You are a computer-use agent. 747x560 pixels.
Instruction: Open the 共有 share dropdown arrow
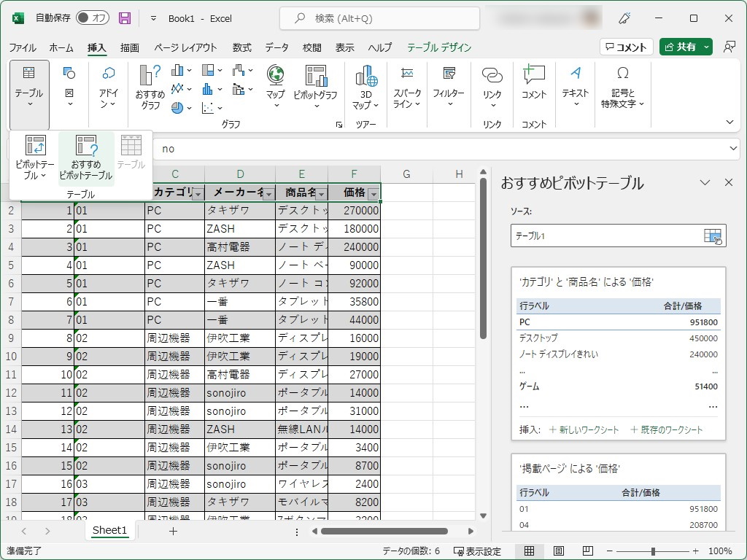706,47
